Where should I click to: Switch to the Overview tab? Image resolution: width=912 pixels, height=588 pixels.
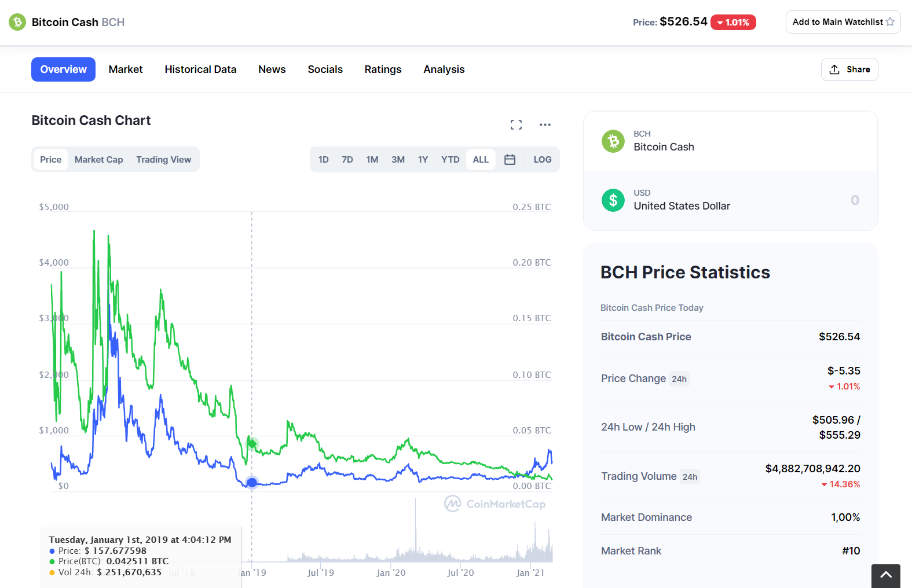coord(63,69)
